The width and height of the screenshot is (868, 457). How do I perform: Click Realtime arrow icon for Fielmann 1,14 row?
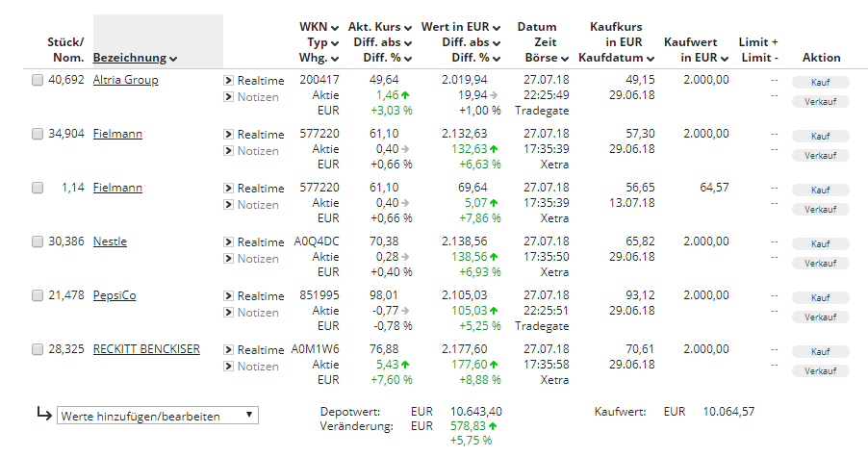point(229,189)
